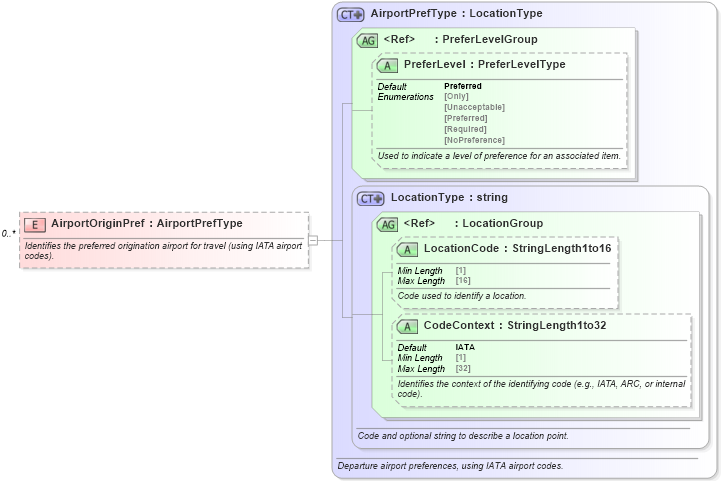Screen dimensions: 722x481
Task: Select the AirportOriginPref : AirportPrefType title
Action: tap(147, 223)
